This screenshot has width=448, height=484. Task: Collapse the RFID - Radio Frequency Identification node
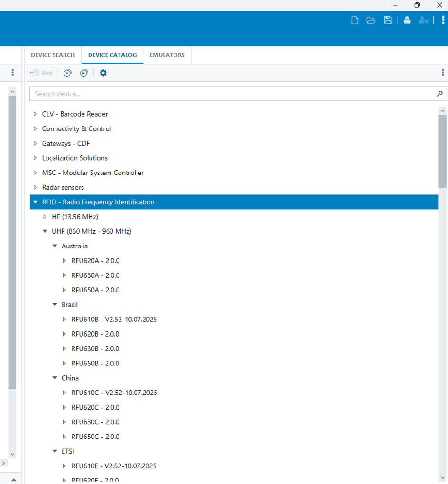pyautogui.click(x=35, y=202)
